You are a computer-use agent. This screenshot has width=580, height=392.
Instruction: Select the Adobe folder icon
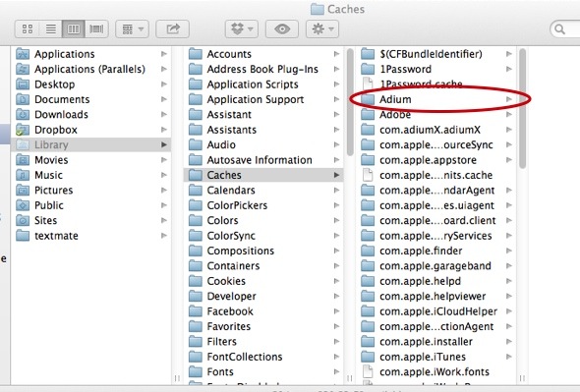pos(368,115)
